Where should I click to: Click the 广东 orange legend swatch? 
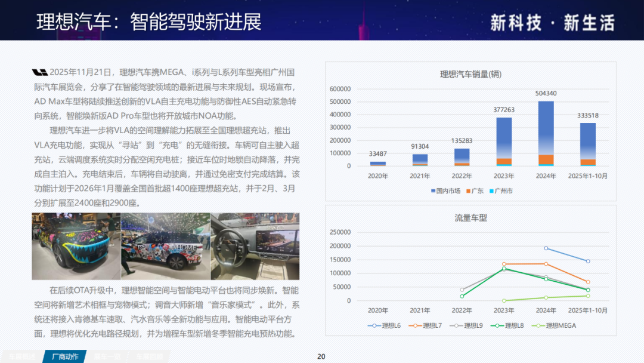pyautogui.click(x=468, y=190)
